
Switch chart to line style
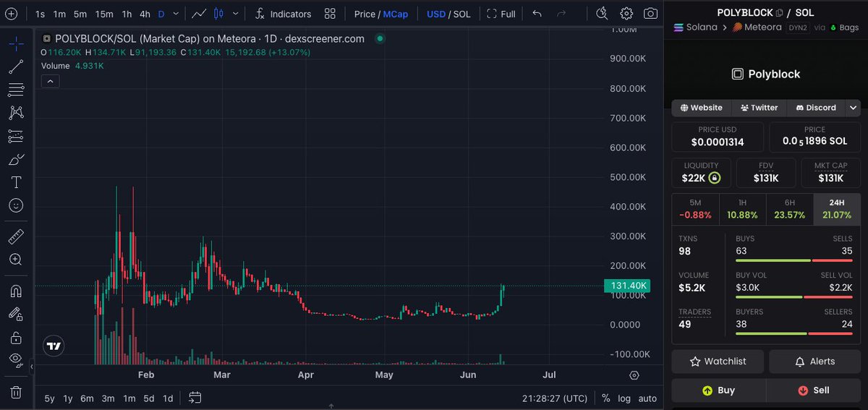coord(199,14)
